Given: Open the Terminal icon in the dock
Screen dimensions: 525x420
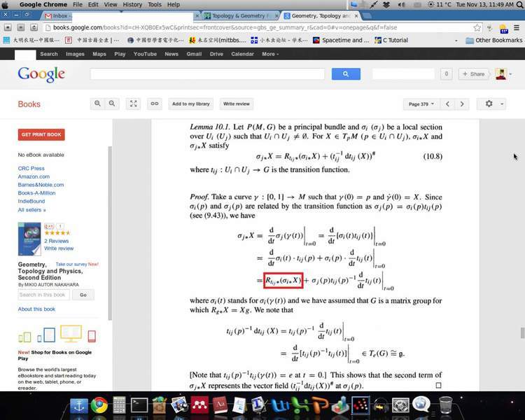Looking at the screenshot, I should pos(139,404).
